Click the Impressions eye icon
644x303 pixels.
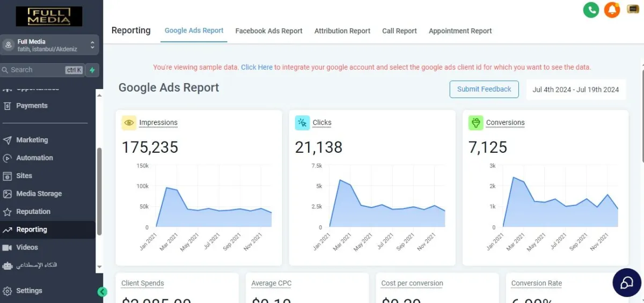pyautogui.click(x=129, y=123)
